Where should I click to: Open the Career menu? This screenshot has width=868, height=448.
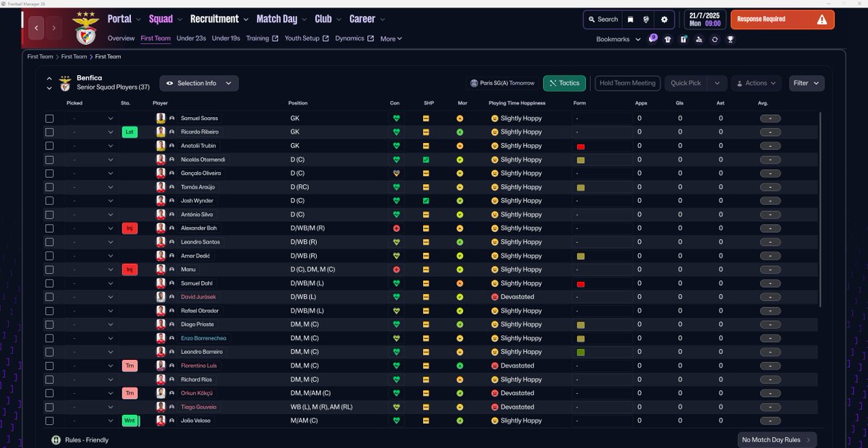click(367, 20)
